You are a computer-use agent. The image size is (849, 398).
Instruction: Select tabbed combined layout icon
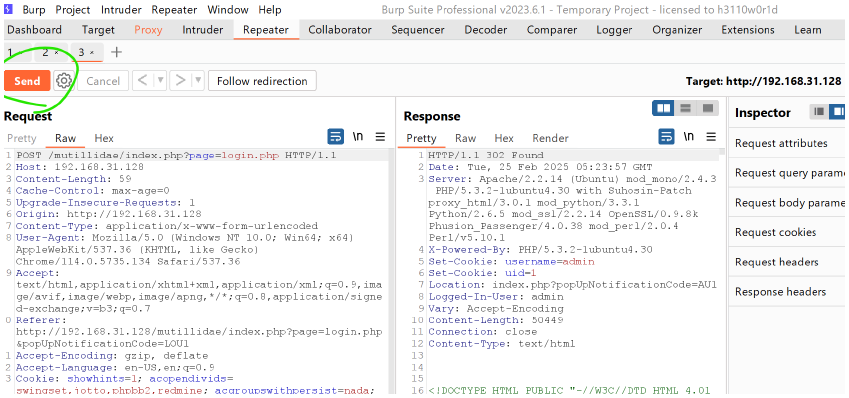pyautogui.click(x=708, y=108)
